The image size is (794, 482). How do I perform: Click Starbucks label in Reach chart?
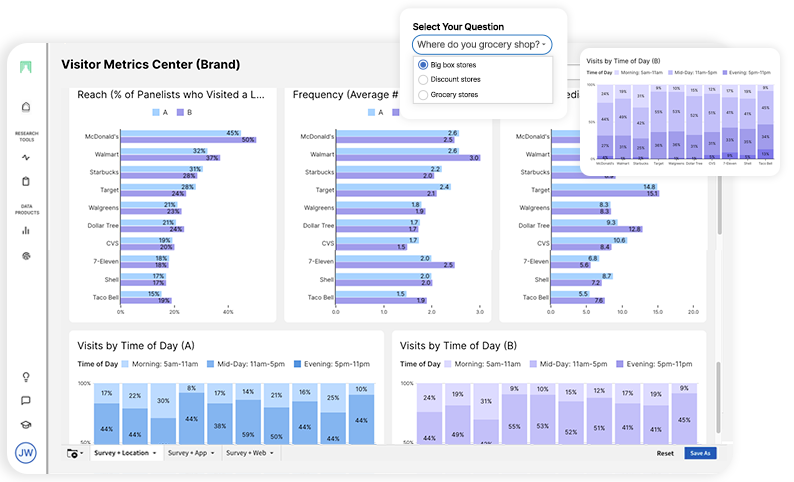click(104, 172)
